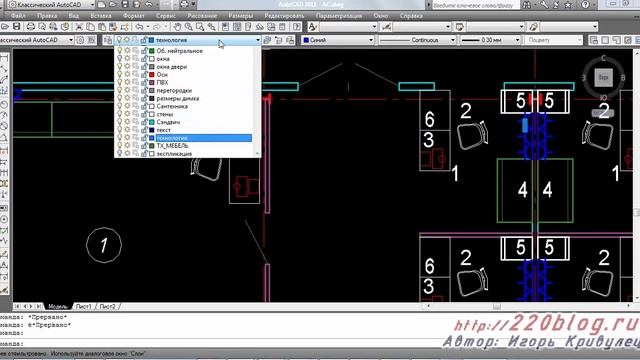Viewport: 640px width, 360px height.
Task: Open the Рисование menu
Action: (x=202, y=16)
